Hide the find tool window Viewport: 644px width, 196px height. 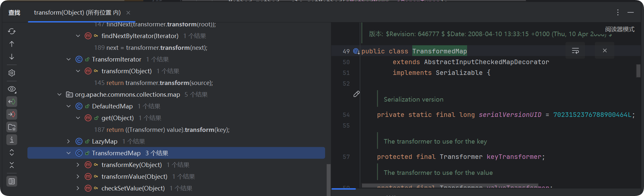click(x=631, y=12)
